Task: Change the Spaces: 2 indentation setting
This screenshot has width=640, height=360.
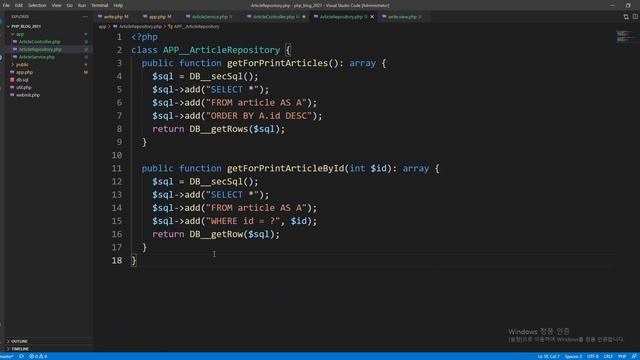Action: (573, 356)
